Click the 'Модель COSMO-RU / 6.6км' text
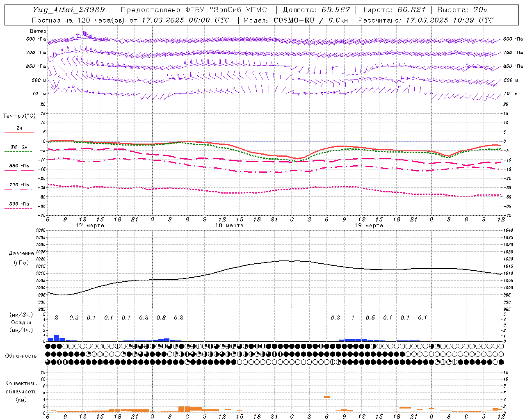This screenshot has height=420, width=525. click(x=296, y=20)
